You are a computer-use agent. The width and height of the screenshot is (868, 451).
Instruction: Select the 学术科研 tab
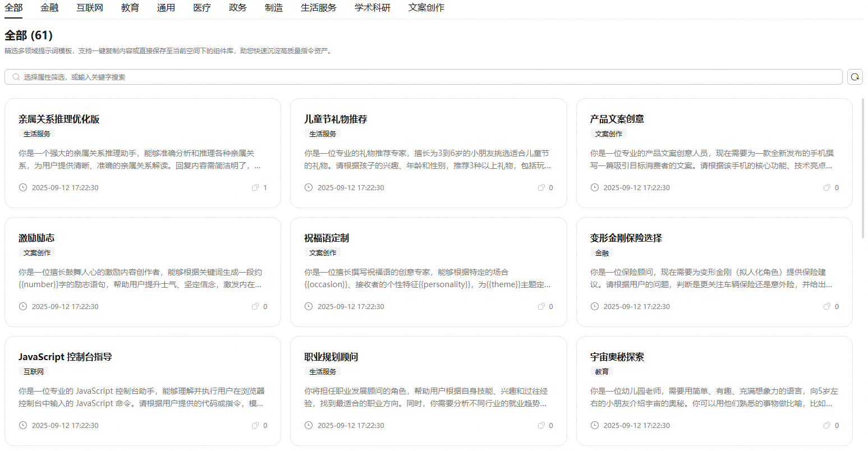click(373, 8)
